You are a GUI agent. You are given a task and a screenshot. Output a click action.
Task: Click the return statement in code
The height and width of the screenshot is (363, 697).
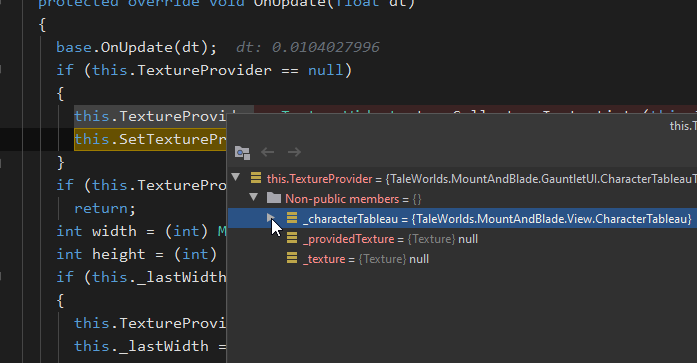coord(105,208)
